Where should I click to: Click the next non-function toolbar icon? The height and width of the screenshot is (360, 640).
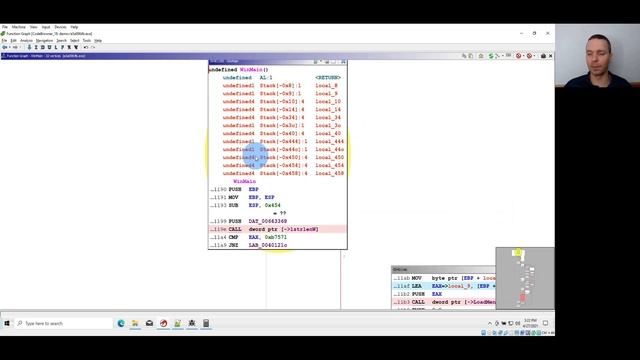click(69, 47)
